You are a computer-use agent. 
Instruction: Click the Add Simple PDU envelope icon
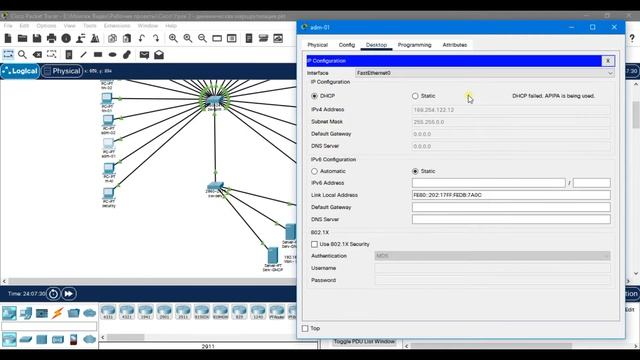(144, 54)
